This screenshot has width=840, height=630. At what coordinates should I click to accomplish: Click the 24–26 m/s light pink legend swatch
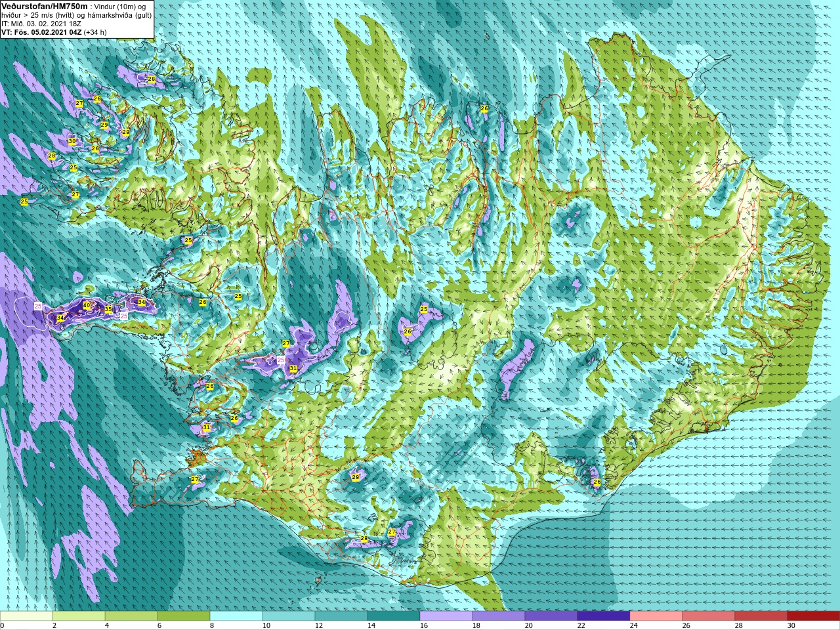(656, 616)
